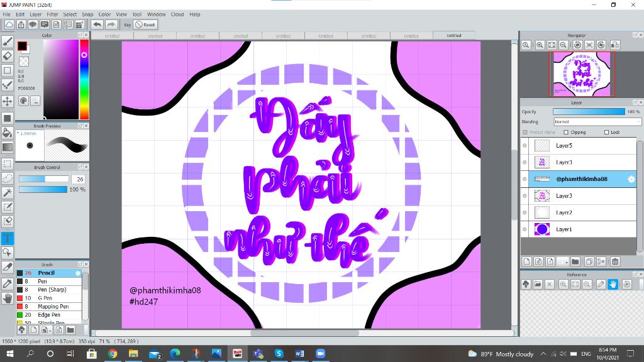
Task: Select the Pen (Sharp) brush
Action: (49, 290)
